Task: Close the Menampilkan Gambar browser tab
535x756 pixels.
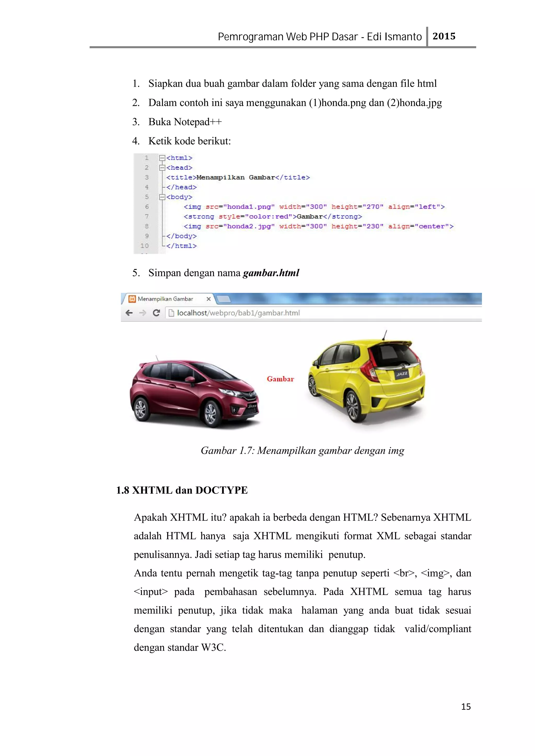Action: click(208, 299)
